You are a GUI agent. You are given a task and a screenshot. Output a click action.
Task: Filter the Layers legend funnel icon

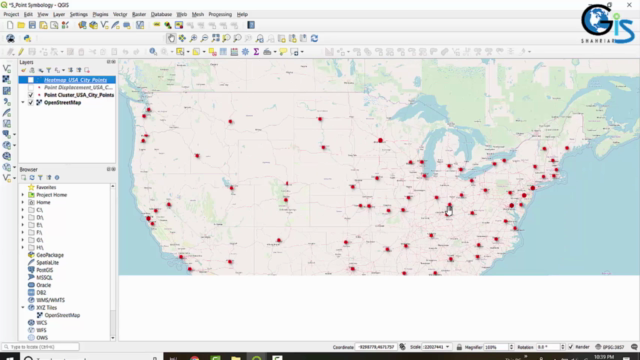[x=49, y=70]
